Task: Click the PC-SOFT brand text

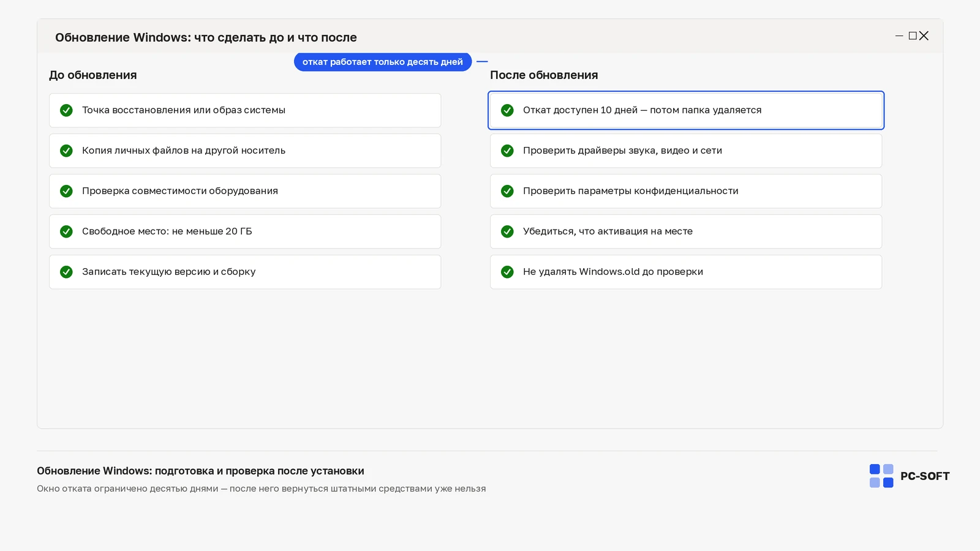Action: (925, 476)
